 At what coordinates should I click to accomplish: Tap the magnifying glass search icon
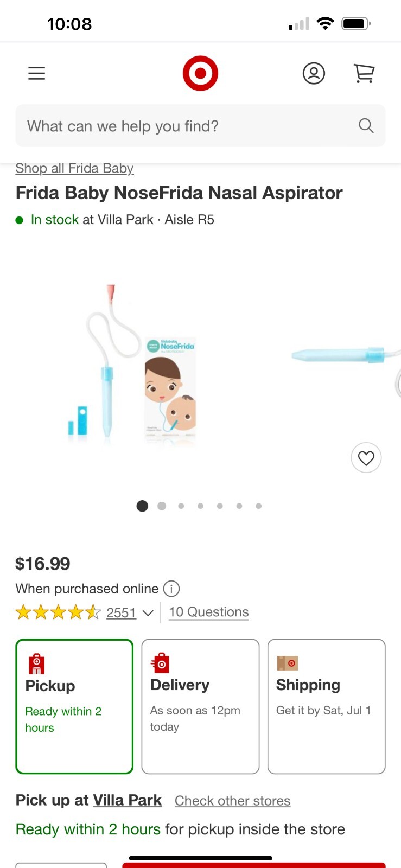point(366,126)
